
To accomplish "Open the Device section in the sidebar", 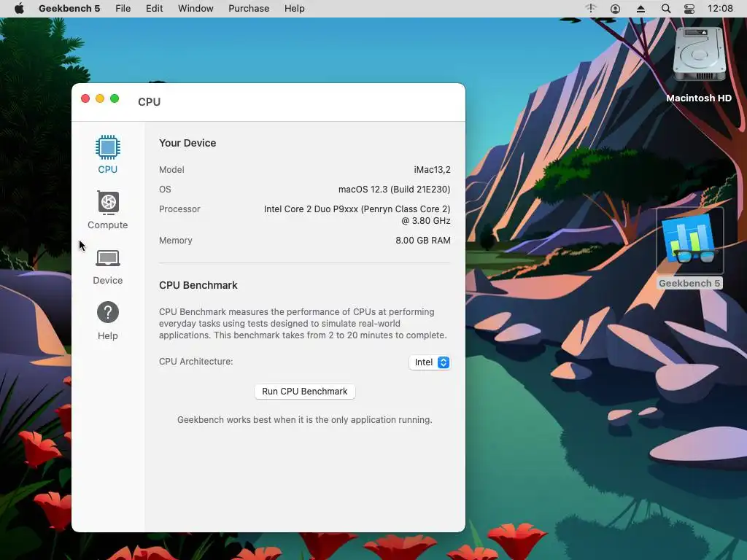I will click(x=108, y=267).
